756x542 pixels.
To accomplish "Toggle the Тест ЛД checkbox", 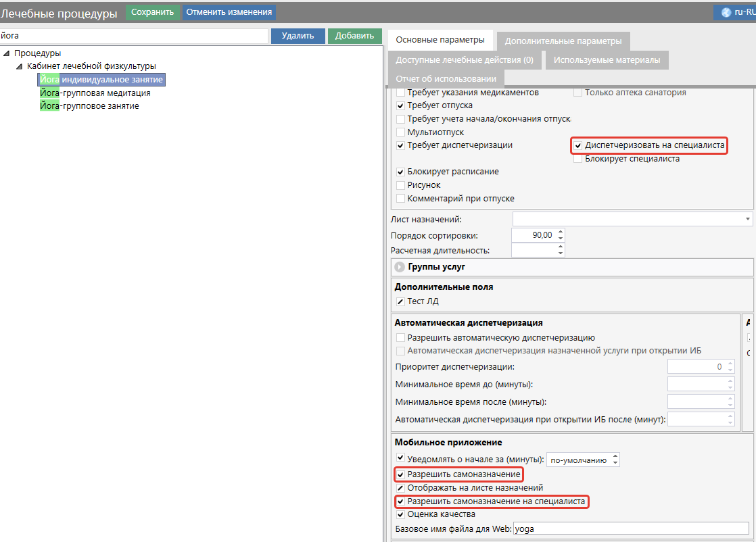I will (400, 301).
